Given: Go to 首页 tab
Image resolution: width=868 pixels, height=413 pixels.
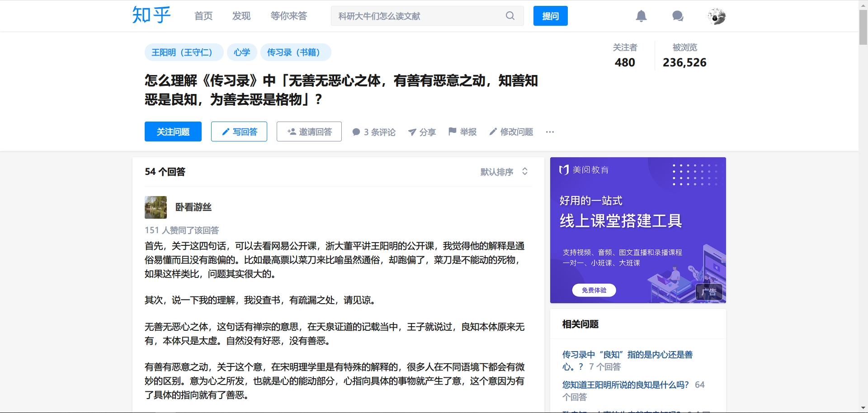Looking at the screenshot, I should pos(203,16).
